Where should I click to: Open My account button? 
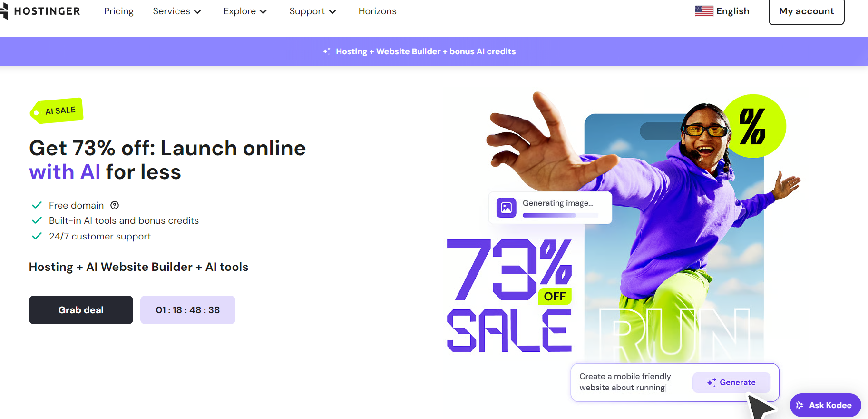806,11
